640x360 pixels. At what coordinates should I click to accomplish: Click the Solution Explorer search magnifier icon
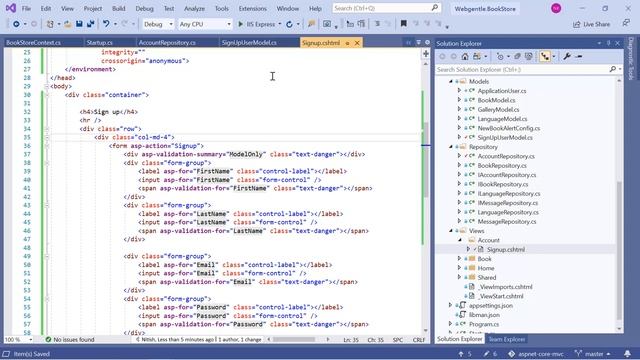(613, 69)
